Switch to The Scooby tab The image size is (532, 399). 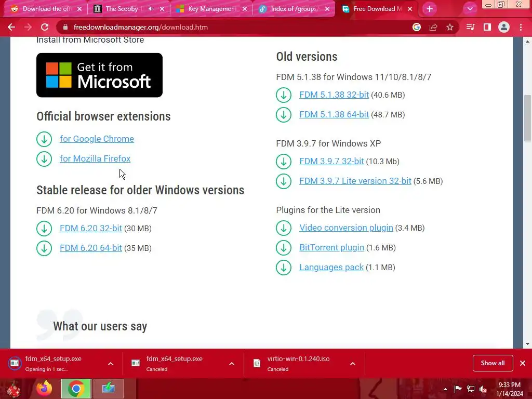pyautogui.click(x=128, y=9)
